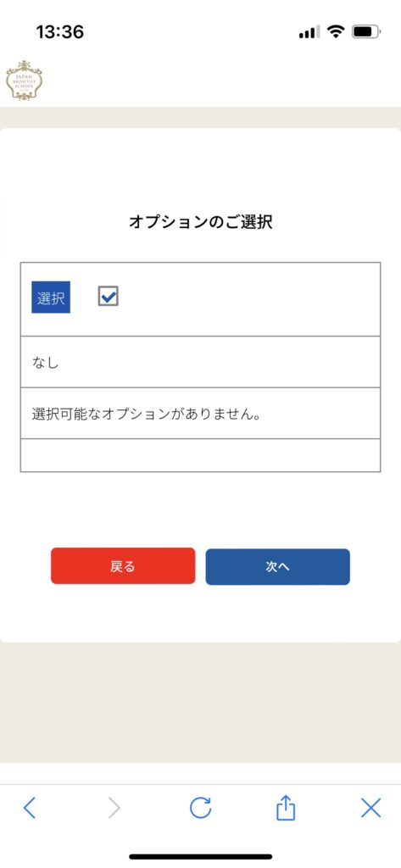
Task: Click the red 戻る button
Action: click(123, 566)
